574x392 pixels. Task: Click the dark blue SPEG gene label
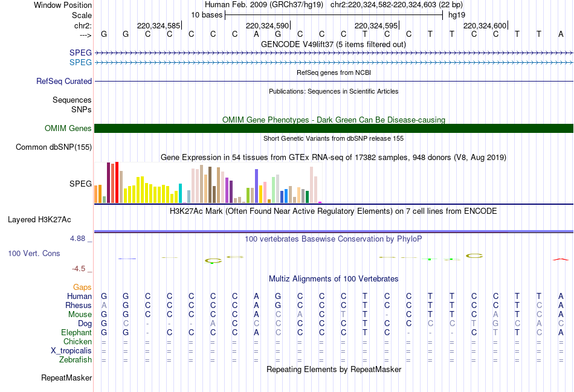click(80, 53)
